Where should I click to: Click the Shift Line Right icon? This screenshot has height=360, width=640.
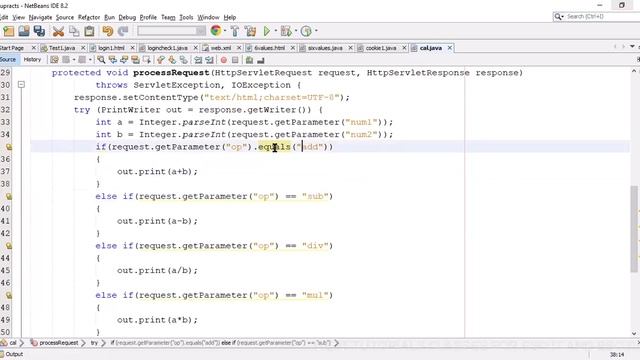[209, 60]
